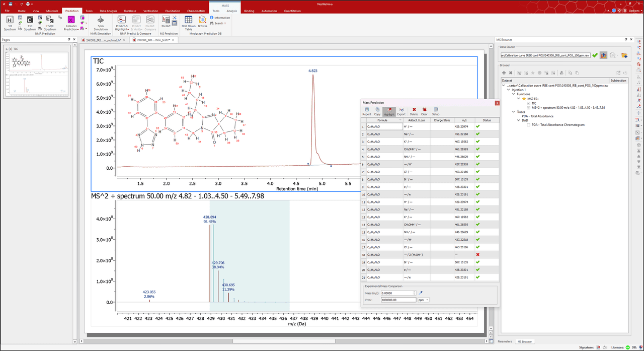Image resolution: width=644 pixels, height=351 pixels.
Task: Collapse the Injection 1 tree node
Action: coord(509,90)
